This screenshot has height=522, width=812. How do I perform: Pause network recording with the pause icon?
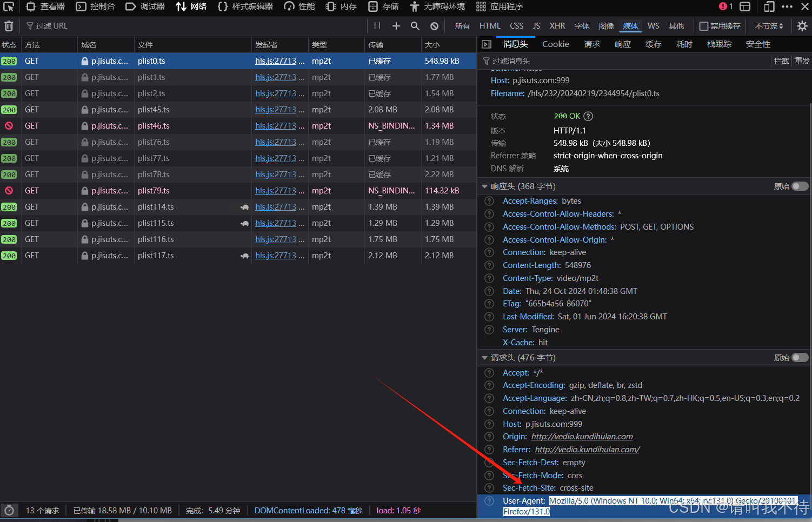[377, 26]
